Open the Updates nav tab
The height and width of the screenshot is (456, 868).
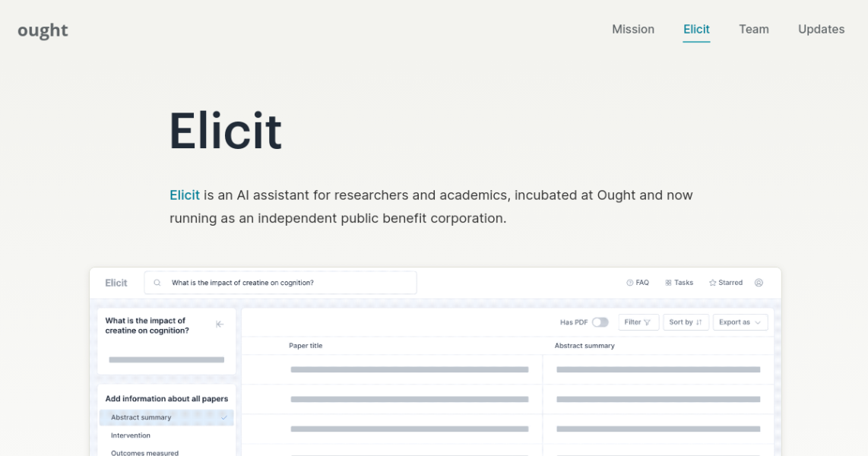click(821, 30)
